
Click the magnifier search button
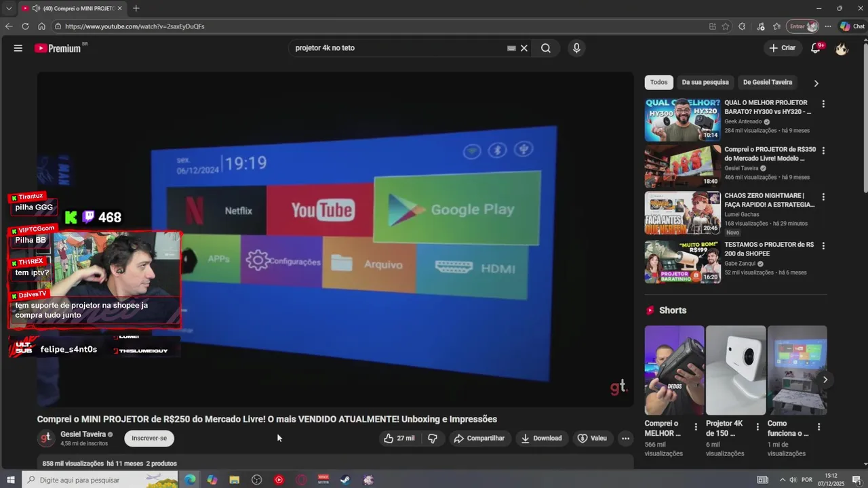(546, 48)
